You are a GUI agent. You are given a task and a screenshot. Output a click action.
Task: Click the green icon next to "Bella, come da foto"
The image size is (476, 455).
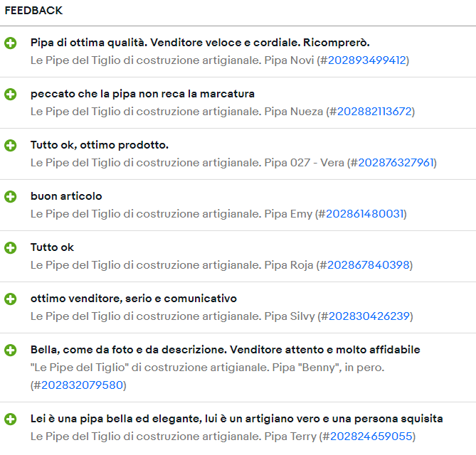click(x=11, y=350)
